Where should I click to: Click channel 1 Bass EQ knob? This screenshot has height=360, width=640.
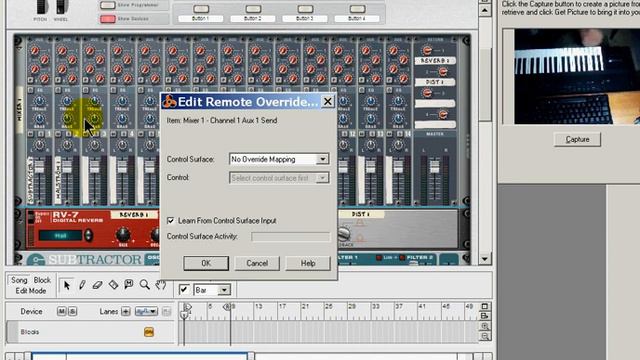(39, 119)
